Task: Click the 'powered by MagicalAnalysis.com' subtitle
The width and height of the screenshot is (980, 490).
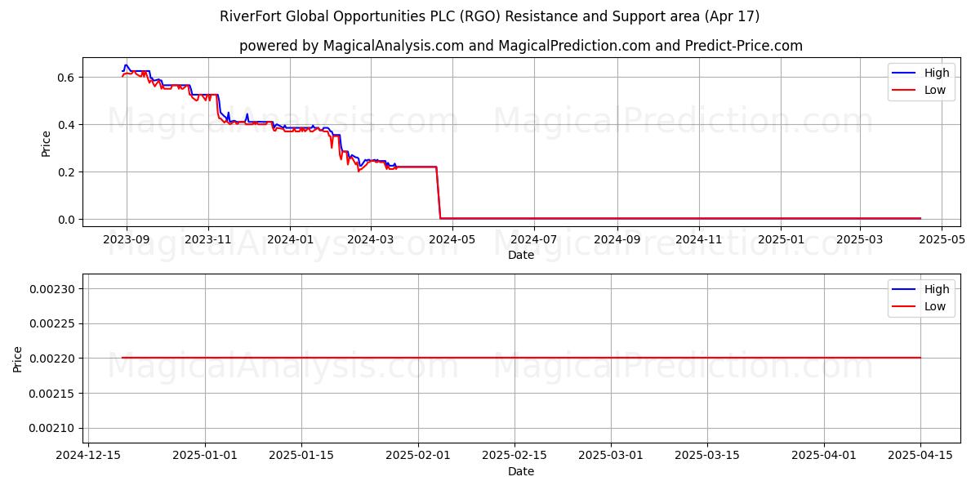Action: pyautogui.click(x=521, y=46)
